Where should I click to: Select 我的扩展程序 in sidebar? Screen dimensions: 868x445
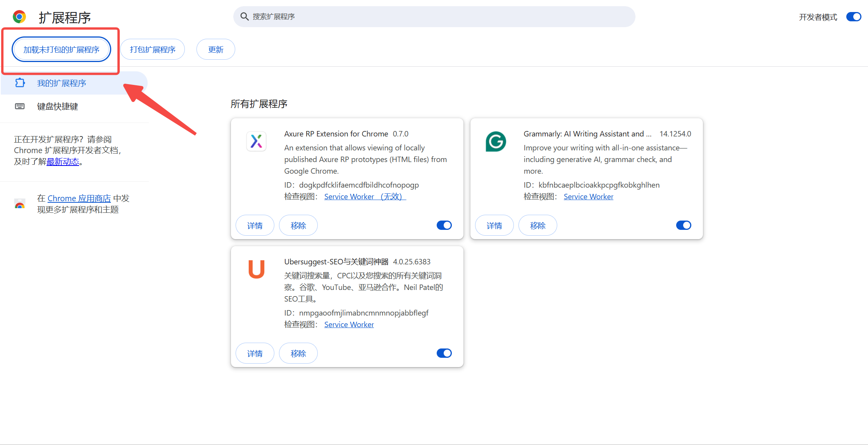pos(61,83)
